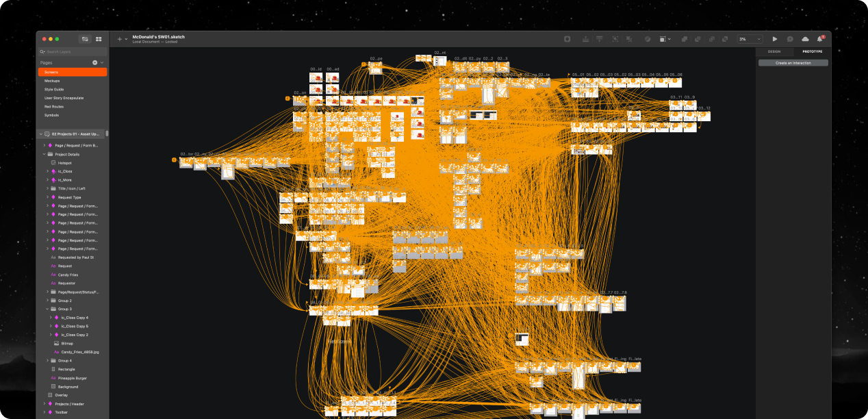
Task: Open the notifications bell icon
Action: pyautogui.click(x=819, y=39)
